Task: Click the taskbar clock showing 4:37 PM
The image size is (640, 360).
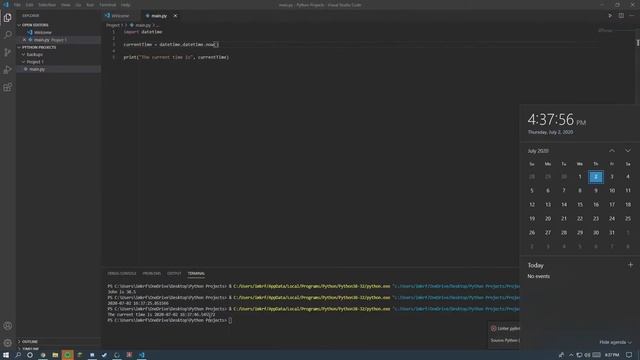Action: (611, 355)
